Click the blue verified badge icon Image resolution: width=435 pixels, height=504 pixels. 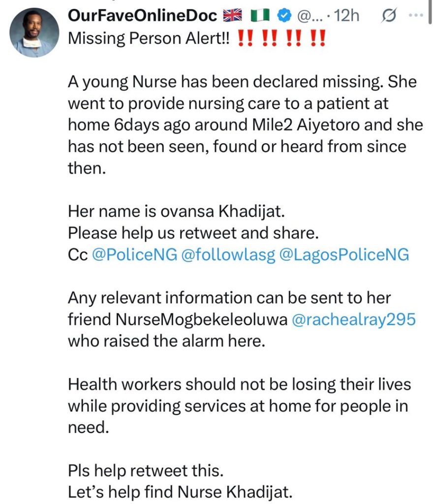click(x=284, y=15)
